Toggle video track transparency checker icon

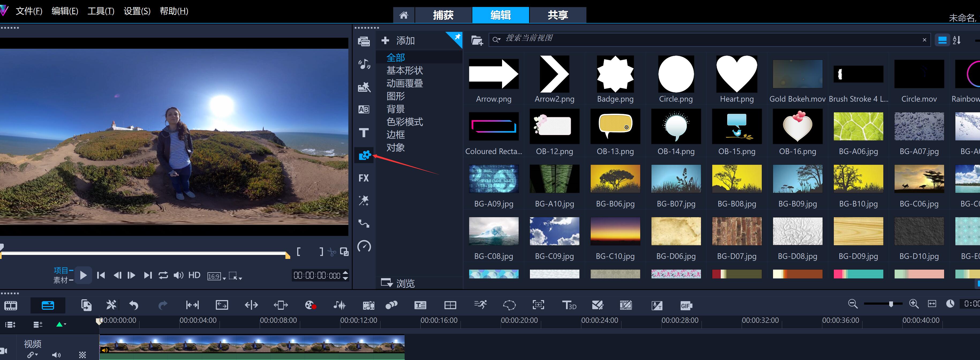[82, 355]
